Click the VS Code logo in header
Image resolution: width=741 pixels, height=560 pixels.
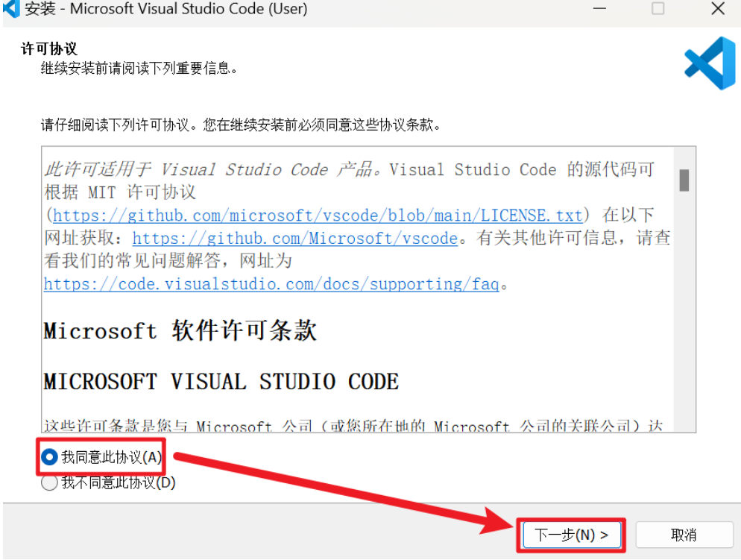pyautogui.click(x=710, y=63)
